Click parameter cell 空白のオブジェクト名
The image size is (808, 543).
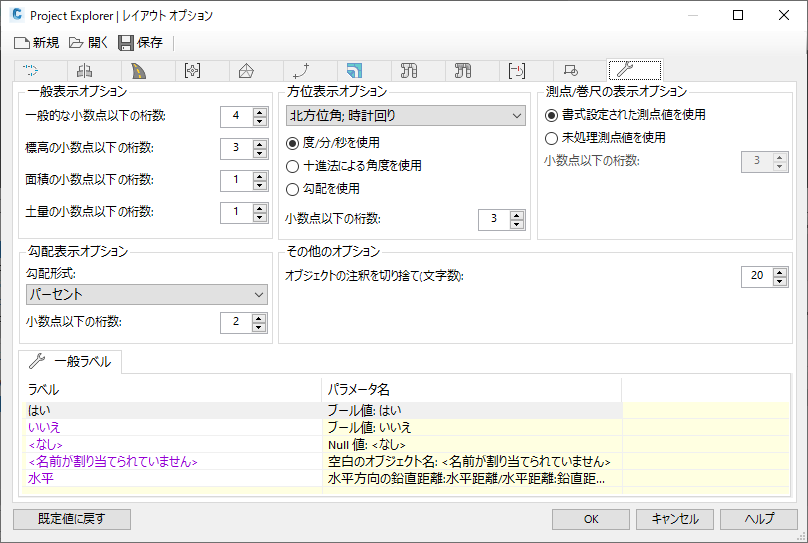472,462
